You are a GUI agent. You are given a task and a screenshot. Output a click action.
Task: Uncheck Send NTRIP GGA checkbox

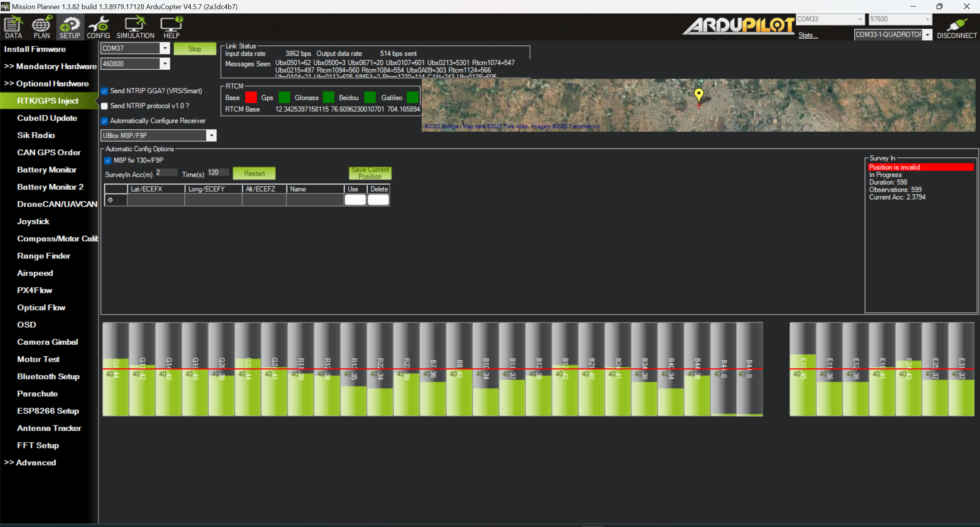[105, 91]
